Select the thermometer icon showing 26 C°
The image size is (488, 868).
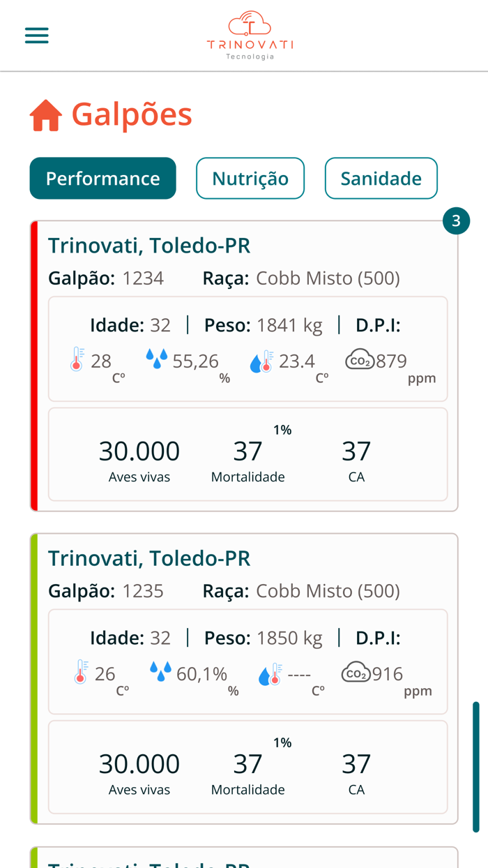click(79, 673)
